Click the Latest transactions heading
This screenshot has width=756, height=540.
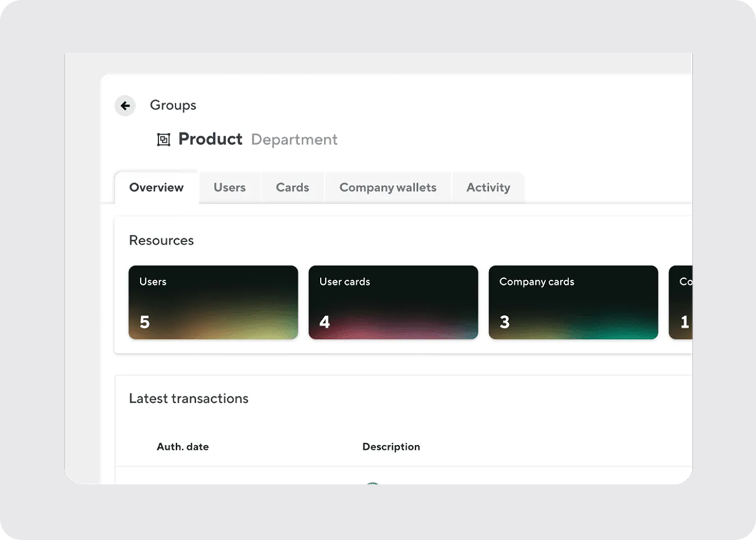(x=188, y=398)
